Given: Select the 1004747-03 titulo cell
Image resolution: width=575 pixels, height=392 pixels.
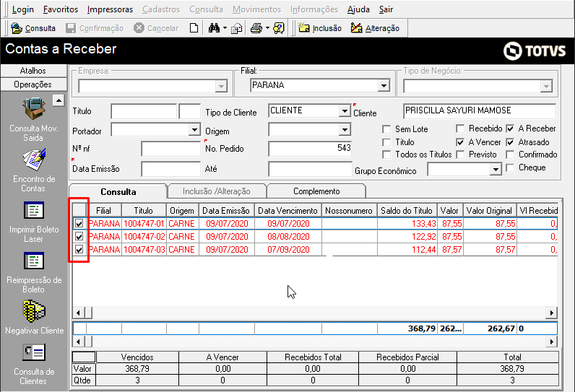Looking at the screenshot, I should pos(144,250).
